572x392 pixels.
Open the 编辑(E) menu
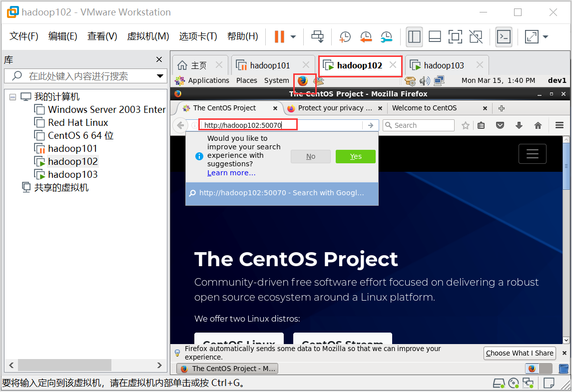63,36
